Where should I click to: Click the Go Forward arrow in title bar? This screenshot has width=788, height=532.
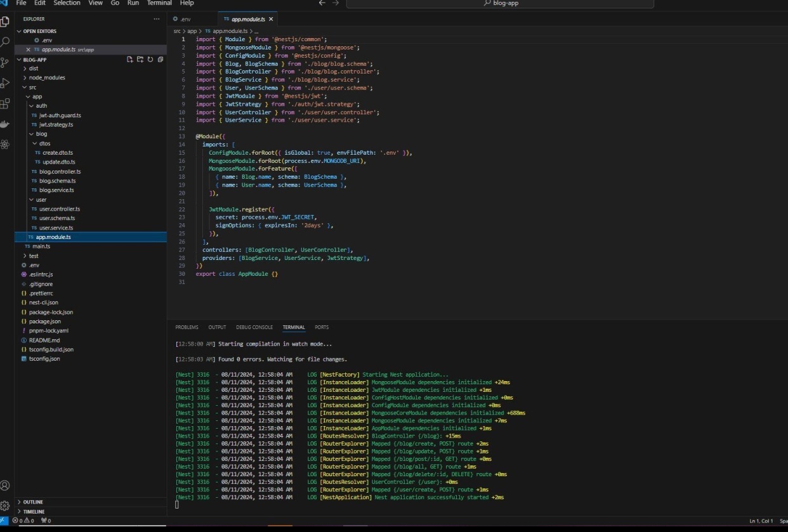(336, 3)
